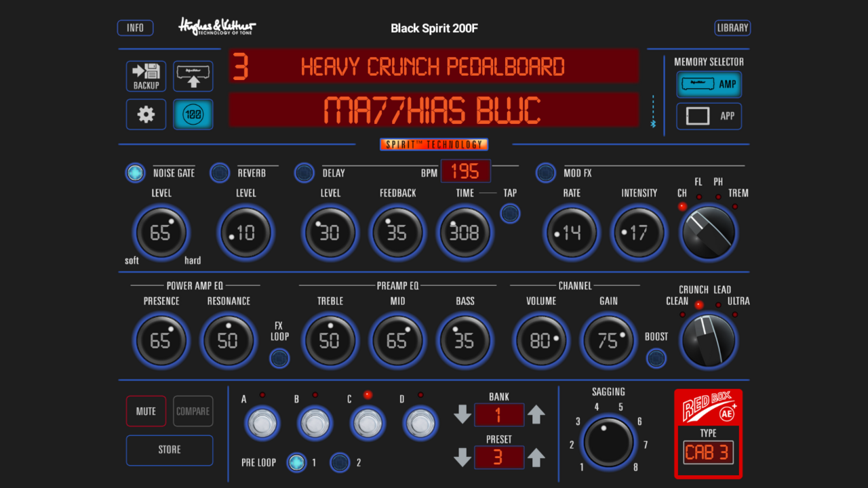This screenshot has width=868, height=488.
Task: Click the HEAVY CRUNCH PEDALBOARD preset name
Action: coord(433,67)
